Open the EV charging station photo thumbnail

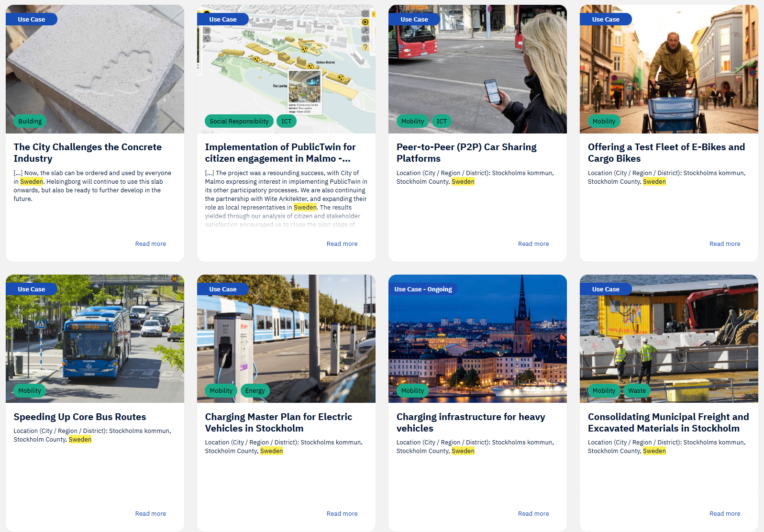tap(286, 339)
